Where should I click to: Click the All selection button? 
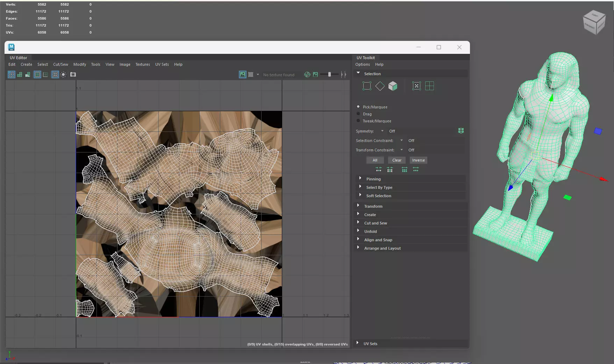click(x=375, y=160)
